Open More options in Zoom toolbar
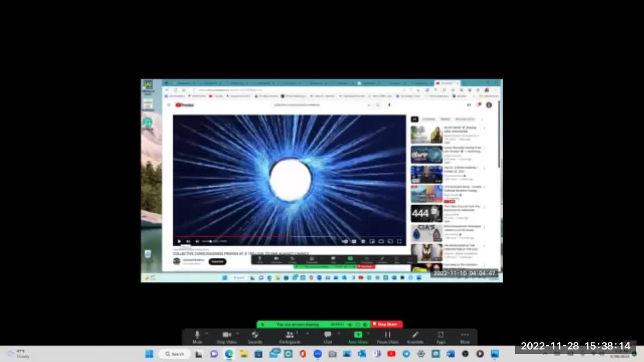Image resolution: width=644 pixels, height=362 pixels. (465, 337)
